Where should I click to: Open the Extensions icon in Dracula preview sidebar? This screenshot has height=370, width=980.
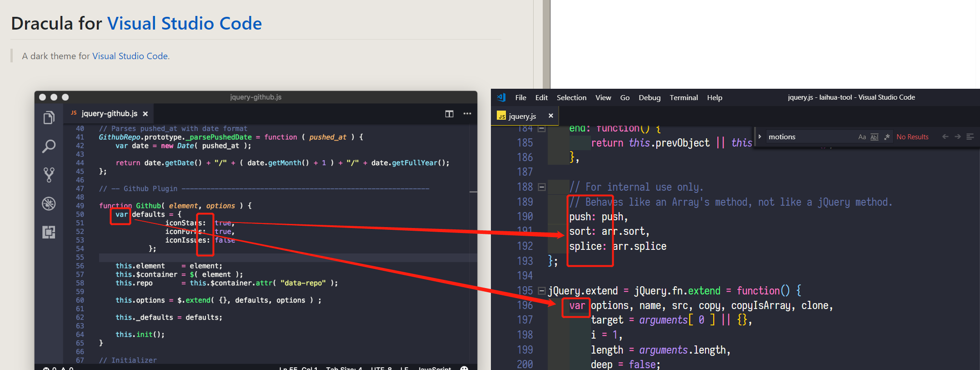click(49, 232)
